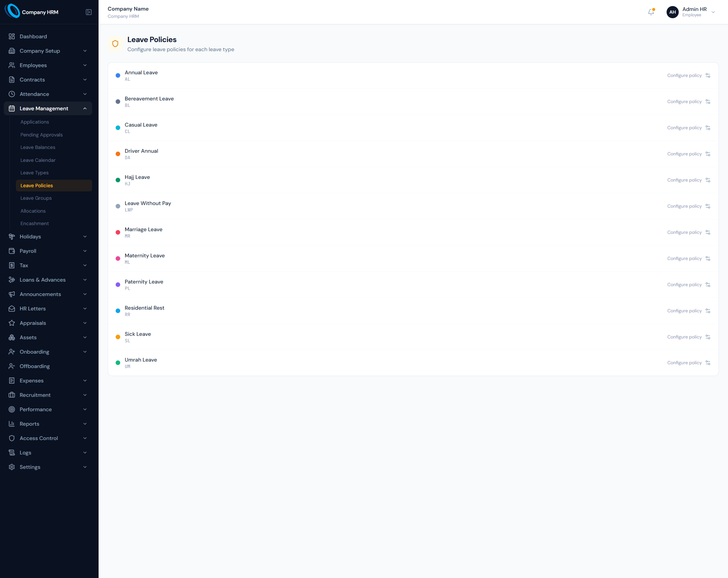The width and height of the screenshot is (728, 578).
Task: Click the Payroll wallet icon in sidebar
Action: tap(12, 251)
